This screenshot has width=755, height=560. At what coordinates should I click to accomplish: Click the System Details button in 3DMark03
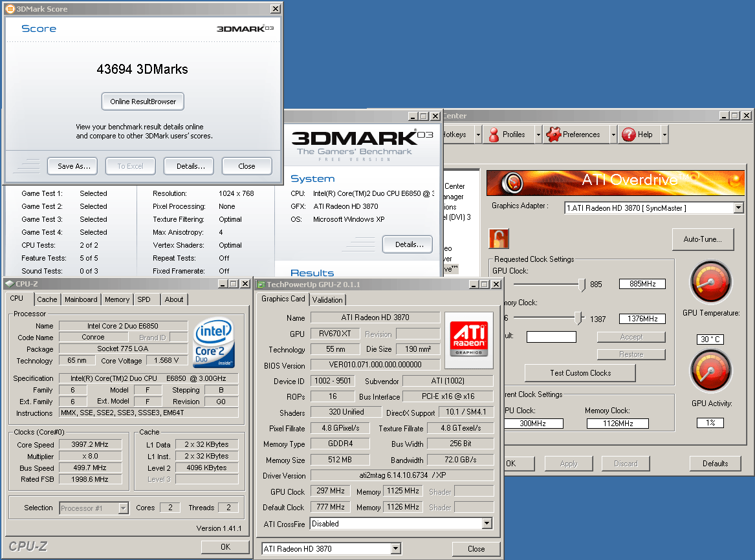pyautogui.click(x=409, y=244)
